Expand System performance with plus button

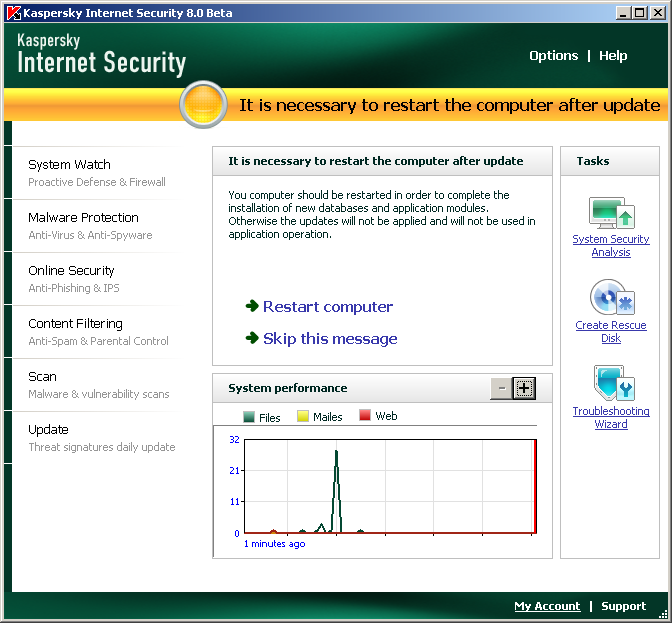524,388
